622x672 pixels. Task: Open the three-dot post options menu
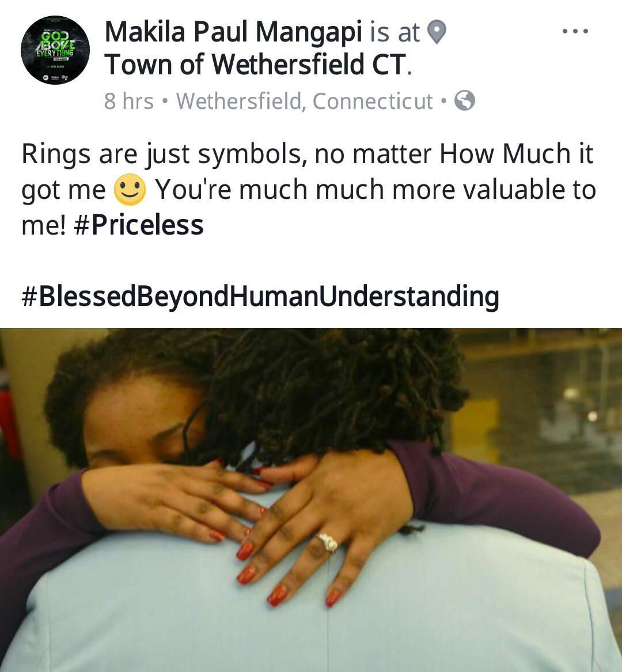coord(575,31)
